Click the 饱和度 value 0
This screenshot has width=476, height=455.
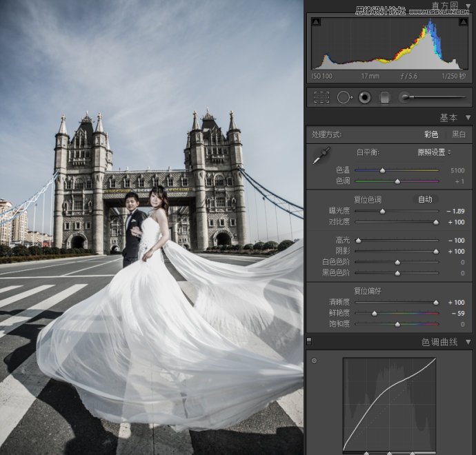463,324
